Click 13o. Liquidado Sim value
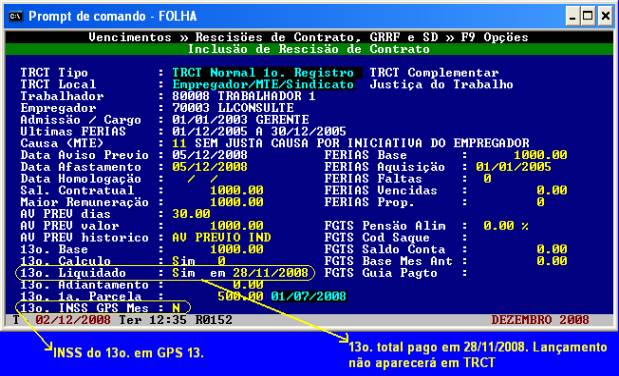Viewport: 619px width, 376px height. point(184,273)
